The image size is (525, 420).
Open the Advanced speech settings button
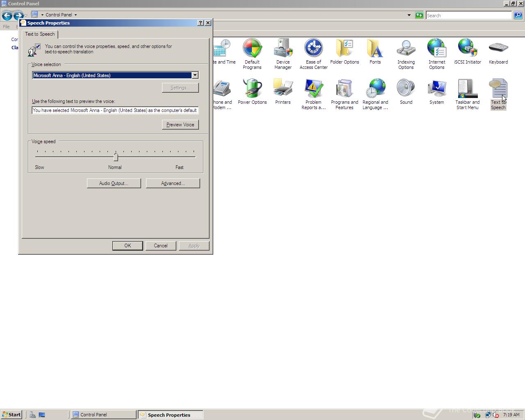[x=173, y=183]
